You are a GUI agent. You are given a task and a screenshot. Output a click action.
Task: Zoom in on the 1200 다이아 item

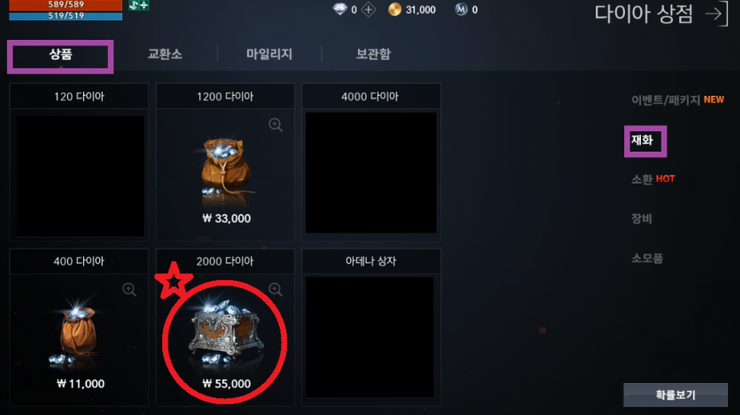point(276,125)
